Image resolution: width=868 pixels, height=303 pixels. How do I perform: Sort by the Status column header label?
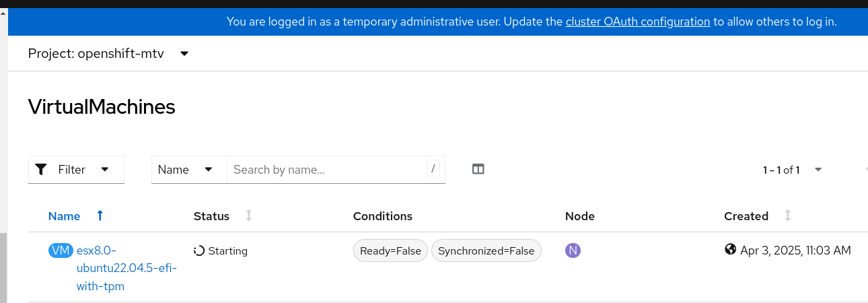(211, 216)
